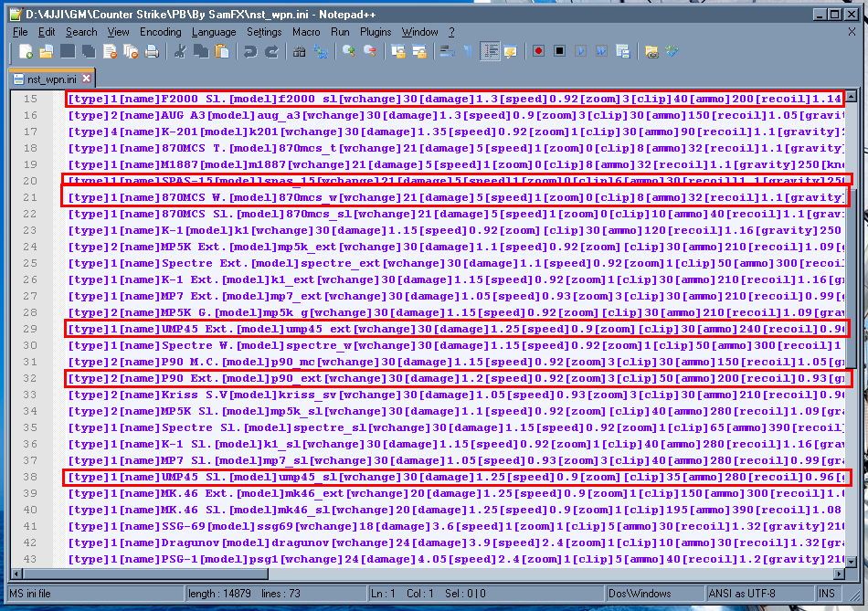Viewport: 868px width, 611px height.
Task: Click the M1887 line 19
Action: 456,164
